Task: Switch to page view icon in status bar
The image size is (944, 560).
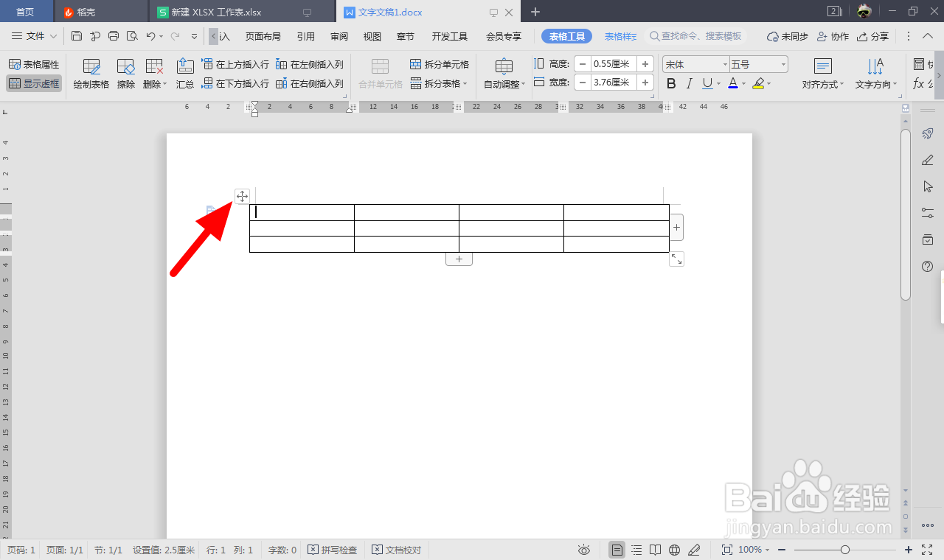Action: 617,550
